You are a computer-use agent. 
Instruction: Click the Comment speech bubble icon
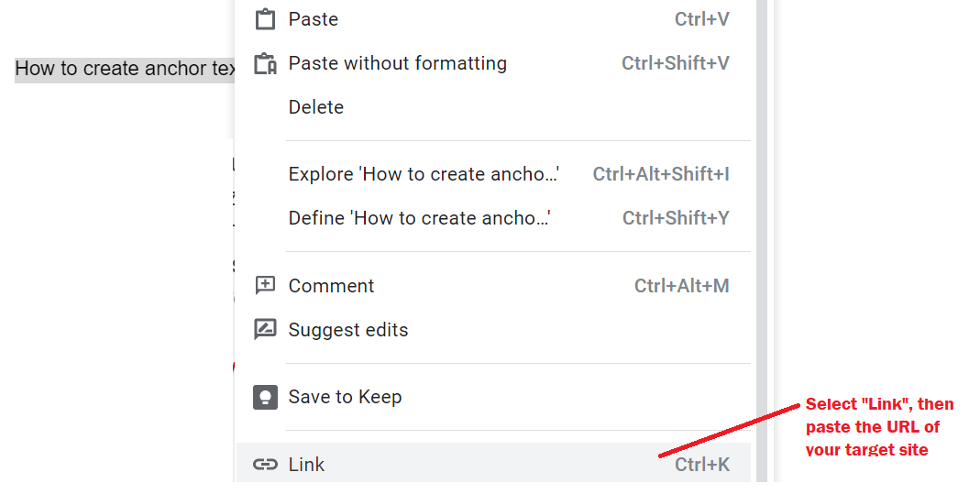[265, 285]
